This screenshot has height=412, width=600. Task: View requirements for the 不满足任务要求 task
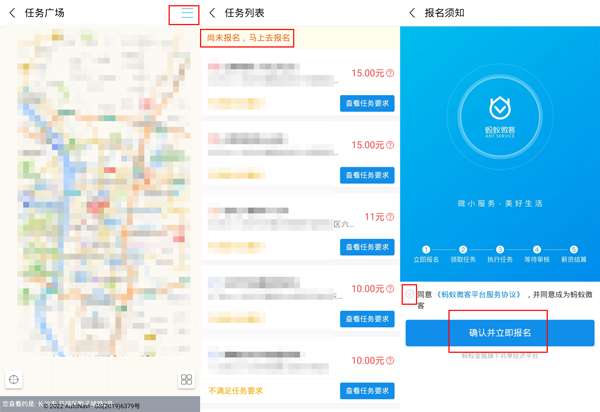pos(367,391)
